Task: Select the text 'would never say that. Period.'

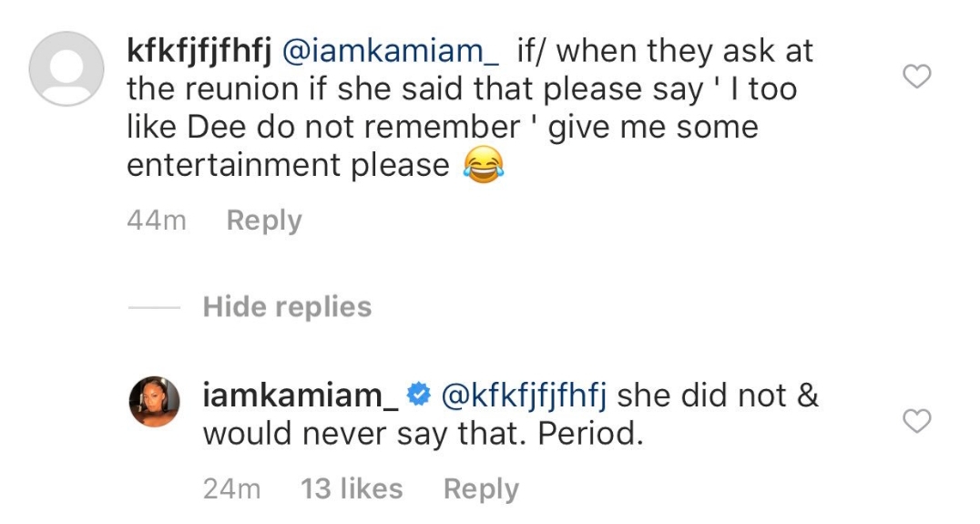Action: click(x=424, y=434)
